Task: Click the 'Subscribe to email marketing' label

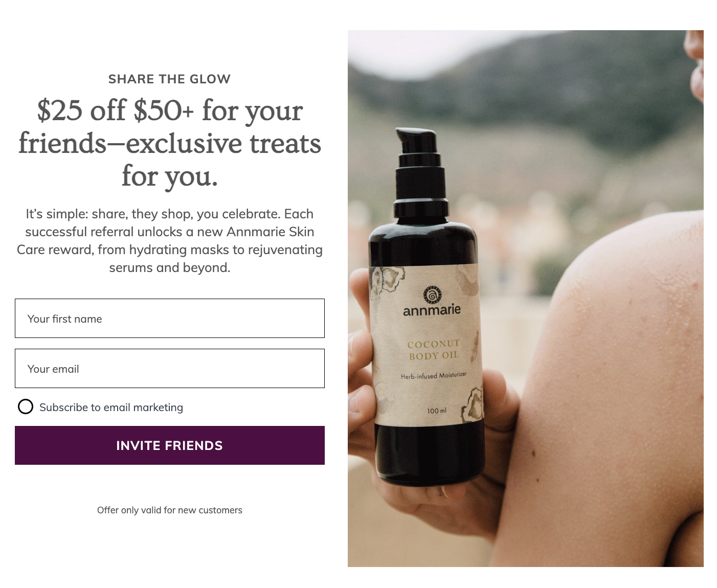Action: 111,408
